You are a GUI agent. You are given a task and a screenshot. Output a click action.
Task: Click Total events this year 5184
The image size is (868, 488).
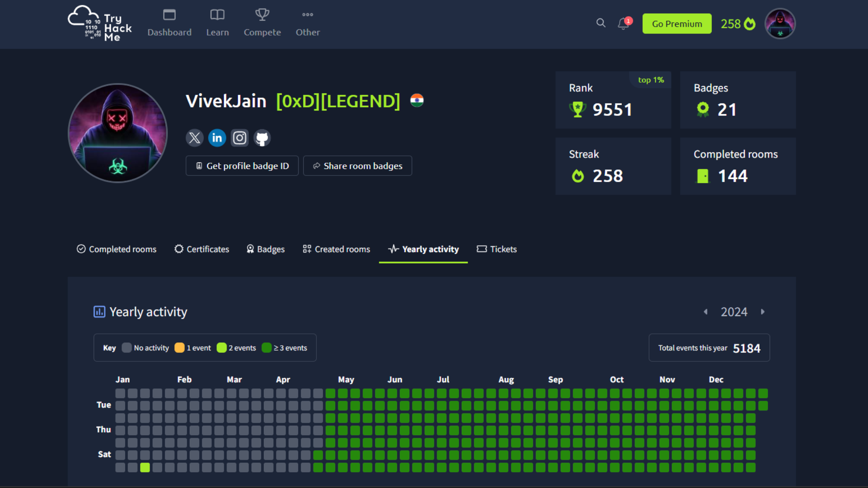709,348
